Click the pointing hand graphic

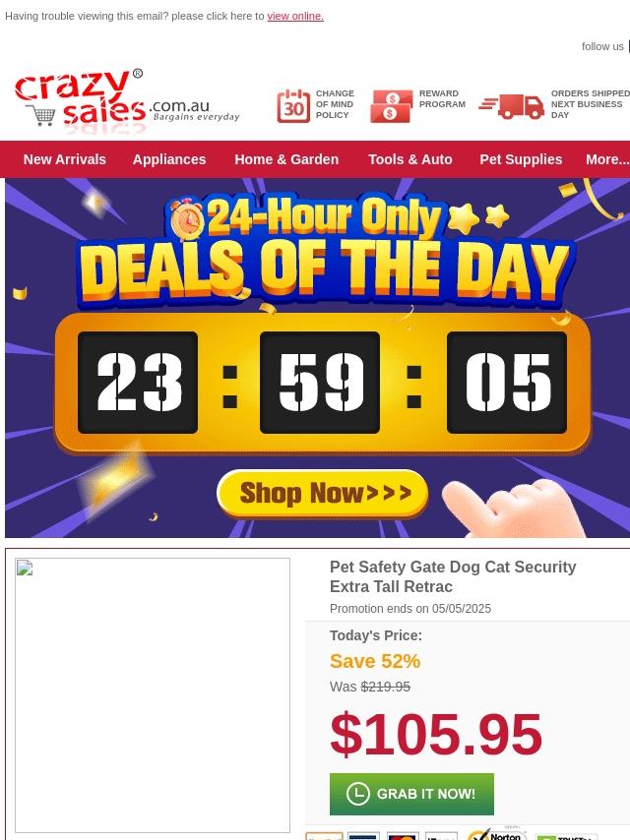(515, 509)
